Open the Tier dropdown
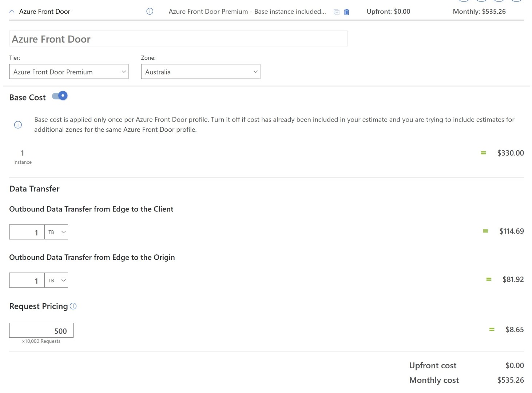532x393 pixels. point(69,72)
